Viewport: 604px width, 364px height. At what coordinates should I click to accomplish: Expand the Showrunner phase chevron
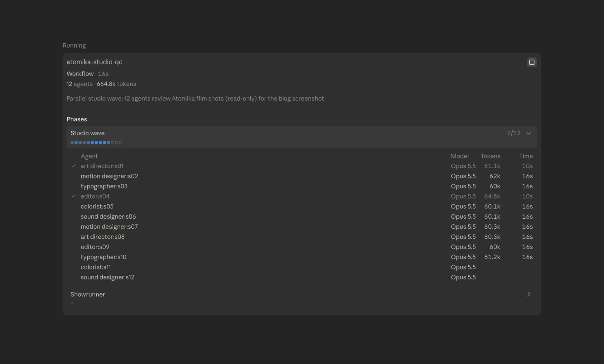coord(528,294)
